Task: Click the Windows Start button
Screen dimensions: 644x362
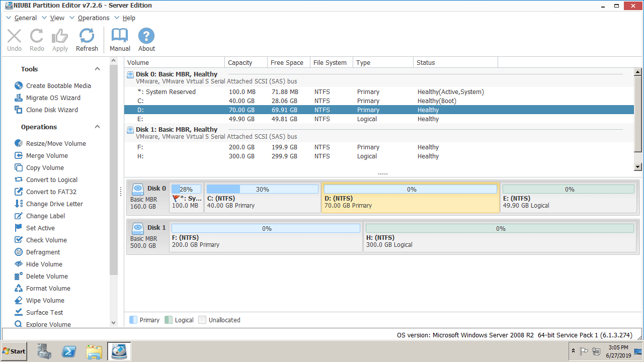Action: tap(14, 351)
